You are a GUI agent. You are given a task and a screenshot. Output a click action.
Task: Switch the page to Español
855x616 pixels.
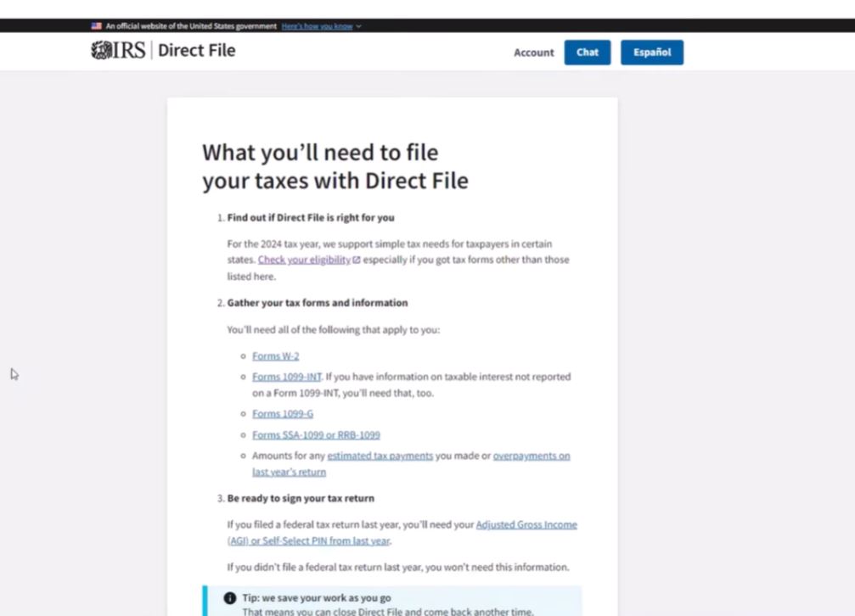click(x=652, y=52)
